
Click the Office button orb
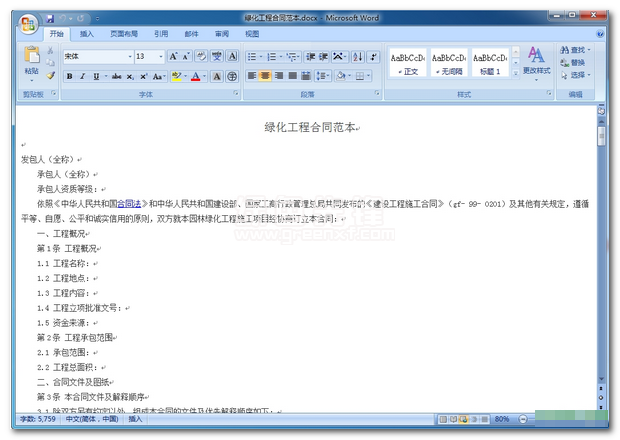click(28, 25)
